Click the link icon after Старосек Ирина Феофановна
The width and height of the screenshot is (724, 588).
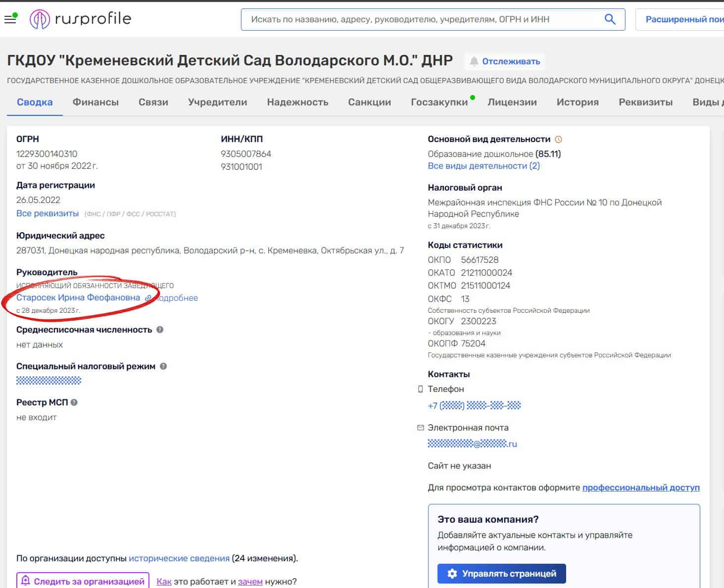coord(148,298)
